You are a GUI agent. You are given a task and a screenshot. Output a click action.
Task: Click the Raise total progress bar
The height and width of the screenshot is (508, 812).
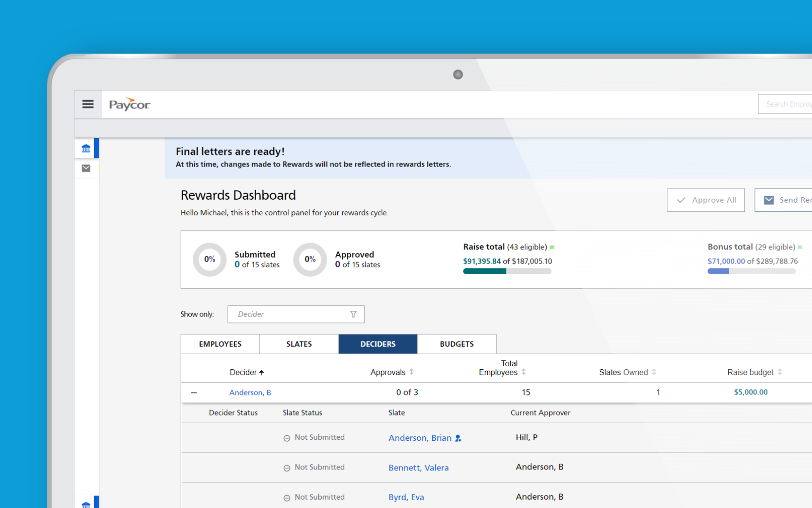[x=507, y=271]
